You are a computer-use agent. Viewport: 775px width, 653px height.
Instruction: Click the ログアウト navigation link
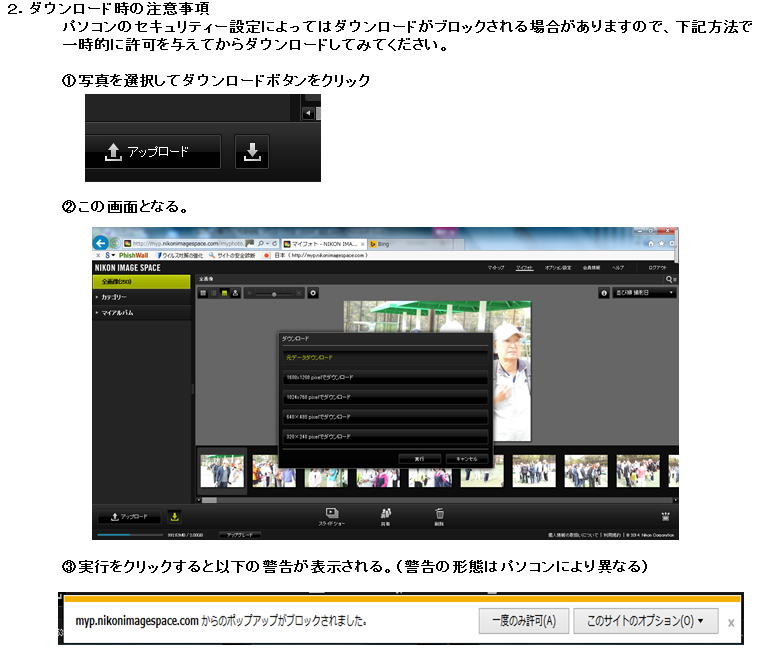coord(657,267)
